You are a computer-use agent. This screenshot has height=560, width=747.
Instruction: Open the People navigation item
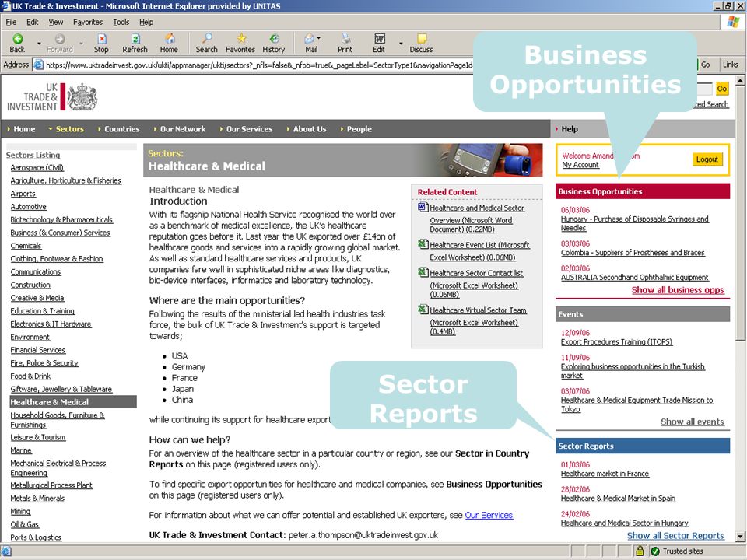pyautogui.click(x=356, y=129)
